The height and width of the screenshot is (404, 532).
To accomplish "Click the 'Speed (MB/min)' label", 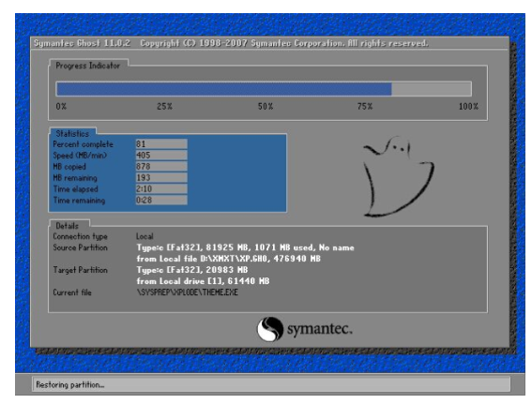I will click(80, 156).
